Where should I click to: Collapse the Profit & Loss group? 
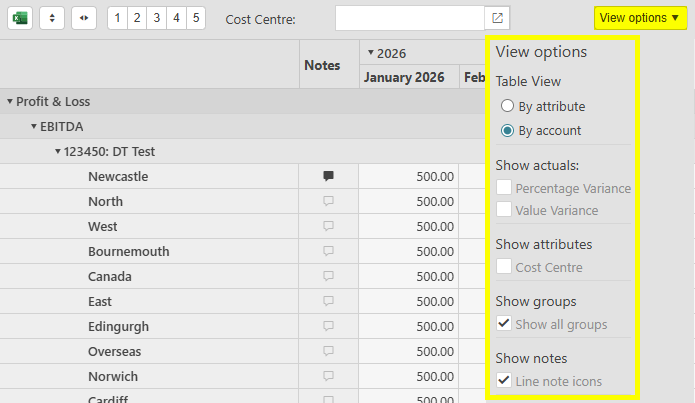pos(10,102)
